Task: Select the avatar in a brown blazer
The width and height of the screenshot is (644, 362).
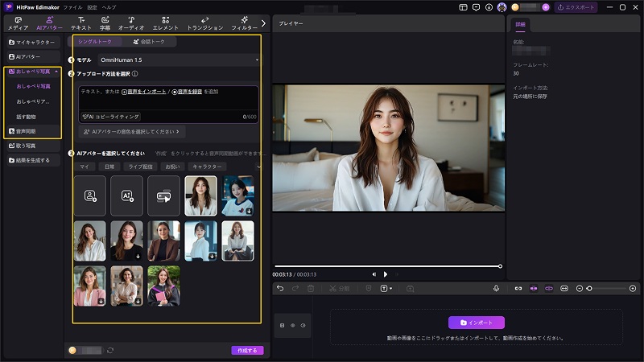Action: click(x=163, y=241)
